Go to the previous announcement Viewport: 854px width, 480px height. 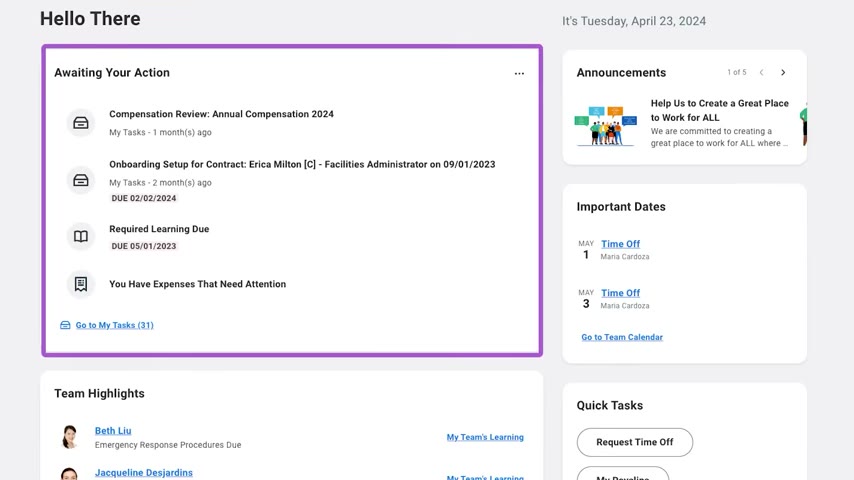[761, 72]
